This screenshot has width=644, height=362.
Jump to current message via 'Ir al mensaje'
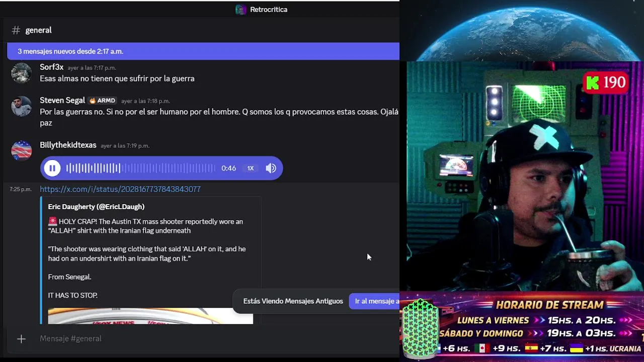376,301
